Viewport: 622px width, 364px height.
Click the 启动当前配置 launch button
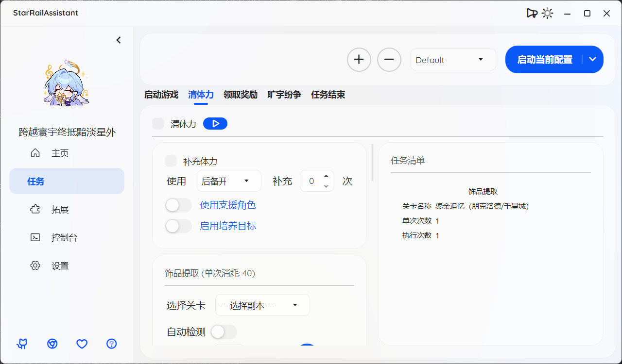point(544,59)
